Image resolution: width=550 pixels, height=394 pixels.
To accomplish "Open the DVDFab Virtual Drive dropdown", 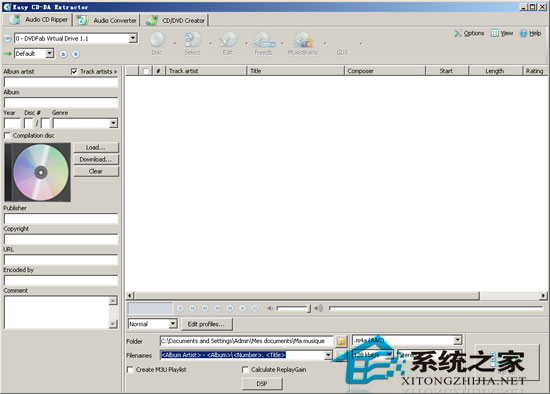I will 133,38.
